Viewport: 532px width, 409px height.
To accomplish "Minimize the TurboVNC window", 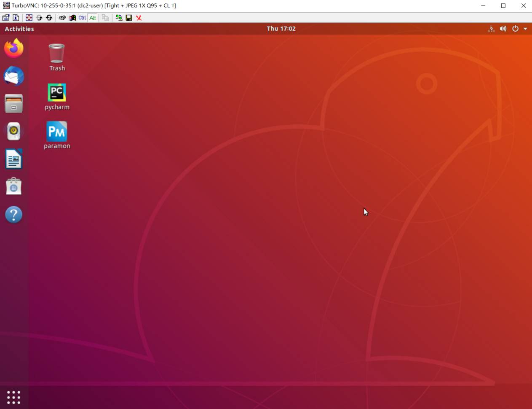I will click(483, 5).
